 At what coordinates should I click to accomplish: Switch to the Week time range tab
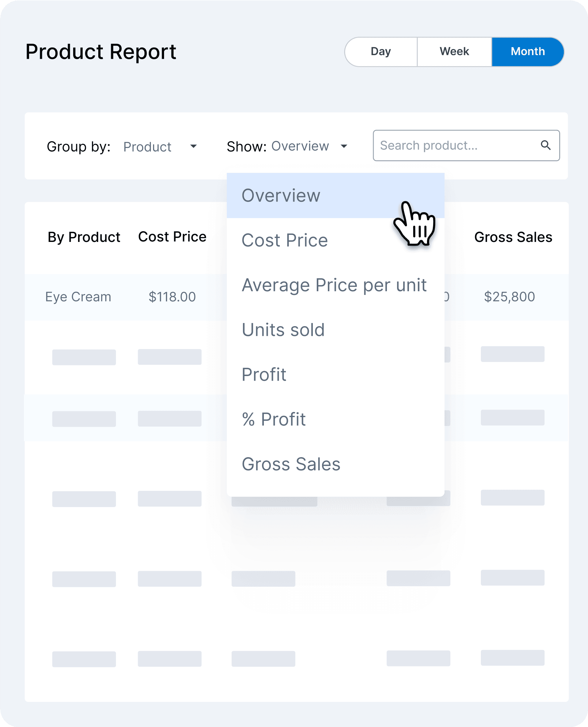point(454,51)
